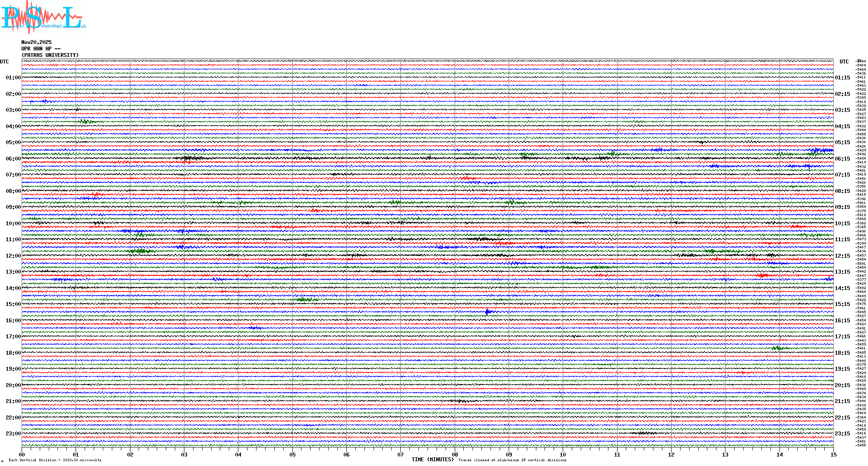Image resolution: width=868 pixels, height=466 pixels.
Task: Click the Nov20,2025 date label
Action: 36,42
